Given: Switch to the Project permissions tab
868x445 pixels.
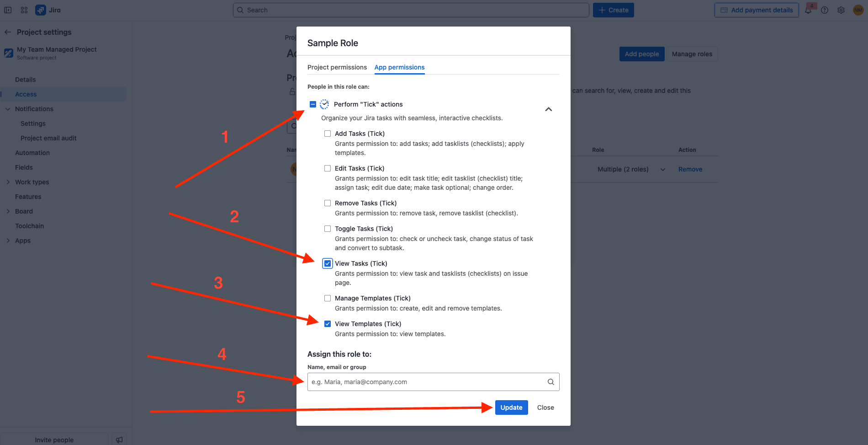Looking at the screenshot, I should (x=337, y=67).
